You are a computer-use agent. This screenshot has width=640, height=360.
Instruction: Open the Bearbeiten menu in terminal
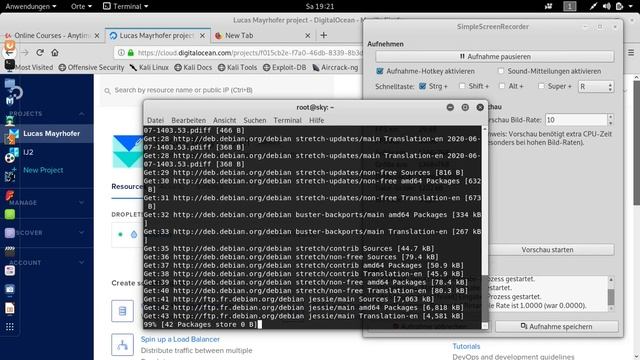[188, 120]
